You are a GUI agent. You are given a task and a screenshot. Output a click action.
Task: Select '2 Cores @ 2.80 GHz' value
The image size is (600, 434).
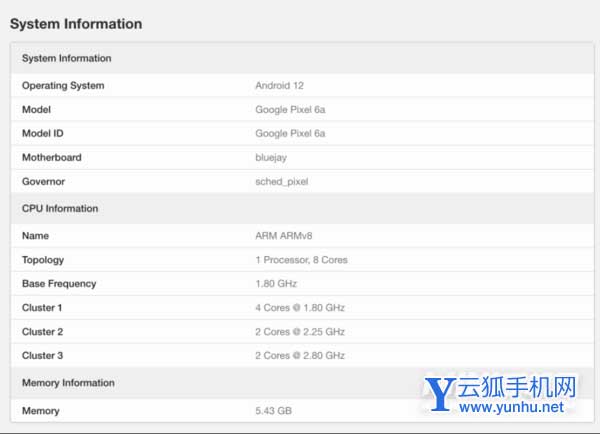[x=300, y=356]
